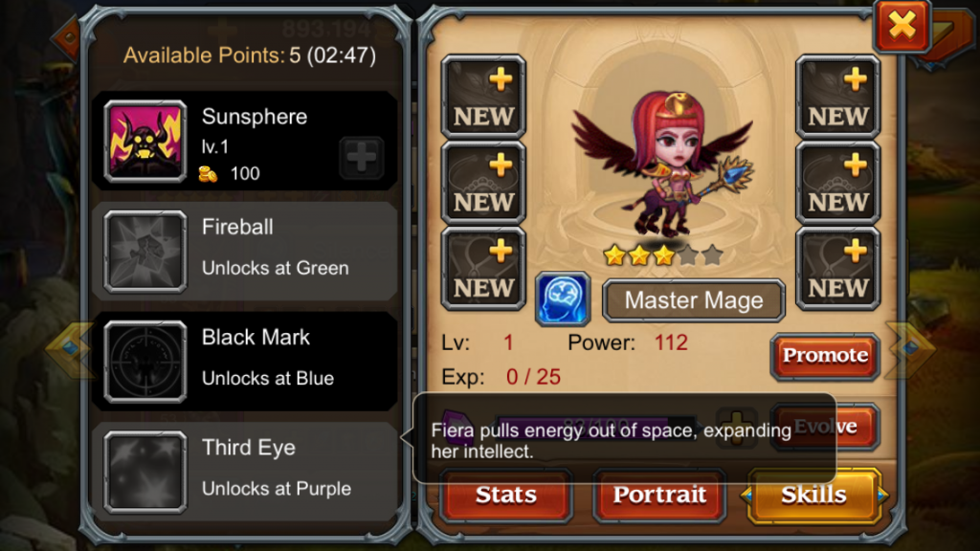This screenshot has height=551, width=980.
Task: Tap the Fiera hero portrait
Action: pos(662,164)
